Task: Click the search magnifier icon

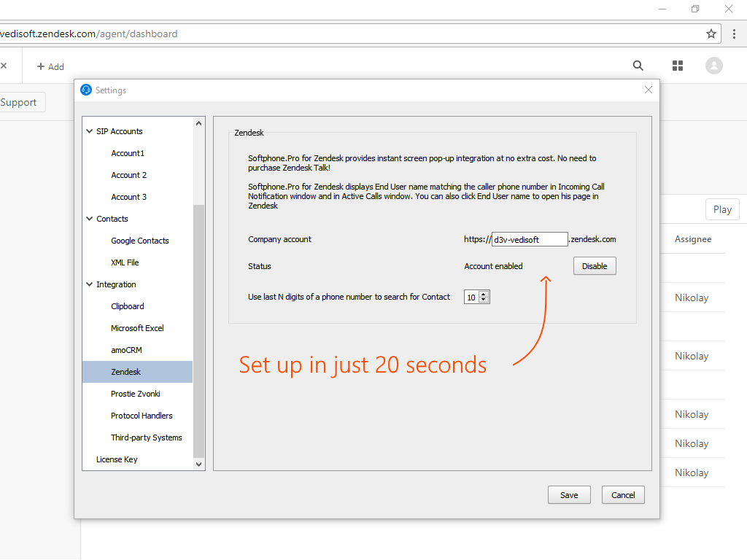Action: [x=638, y=66]
